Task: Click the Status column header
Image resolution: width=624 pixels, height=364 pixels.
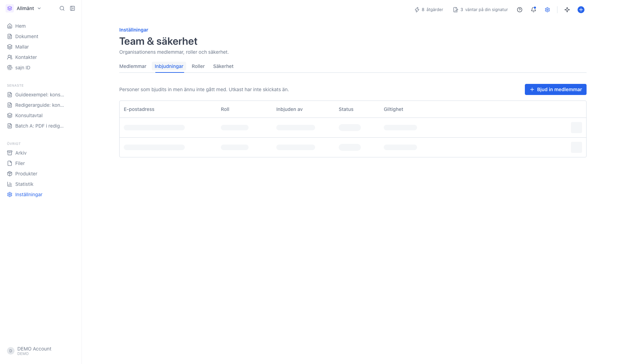Action: [x=346, y=109]
